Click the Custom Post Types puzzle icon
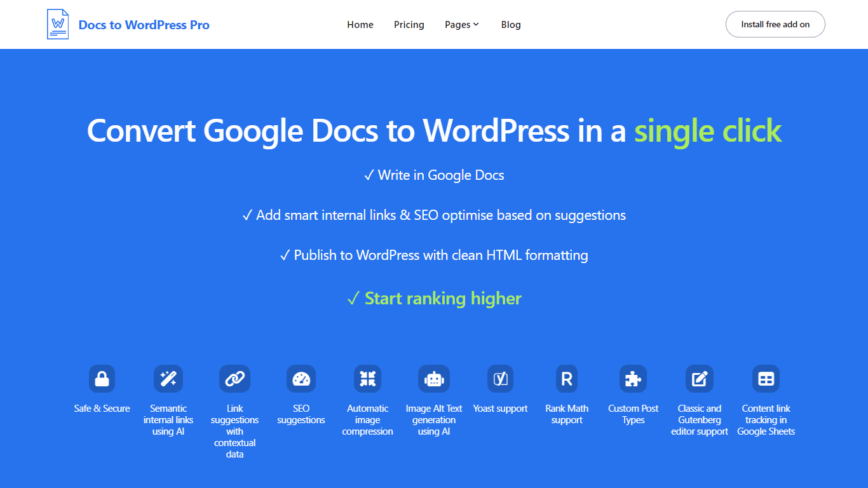The image size is (868, 488). pos(634,379)
